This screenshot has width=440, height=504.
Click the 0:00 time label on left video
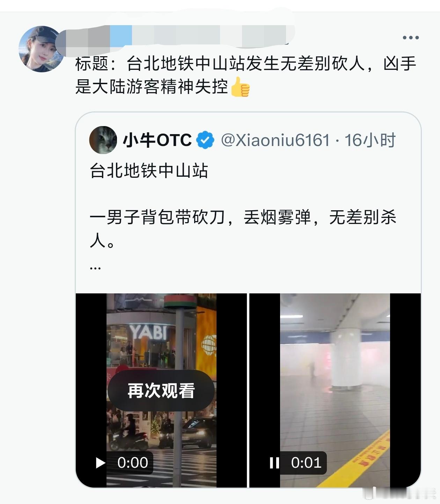(133, 463)
